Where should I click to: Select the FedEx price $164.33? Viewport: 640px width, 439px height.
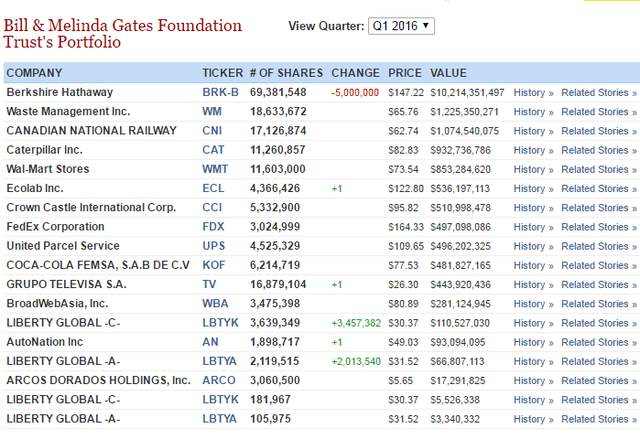click(406, 227)
